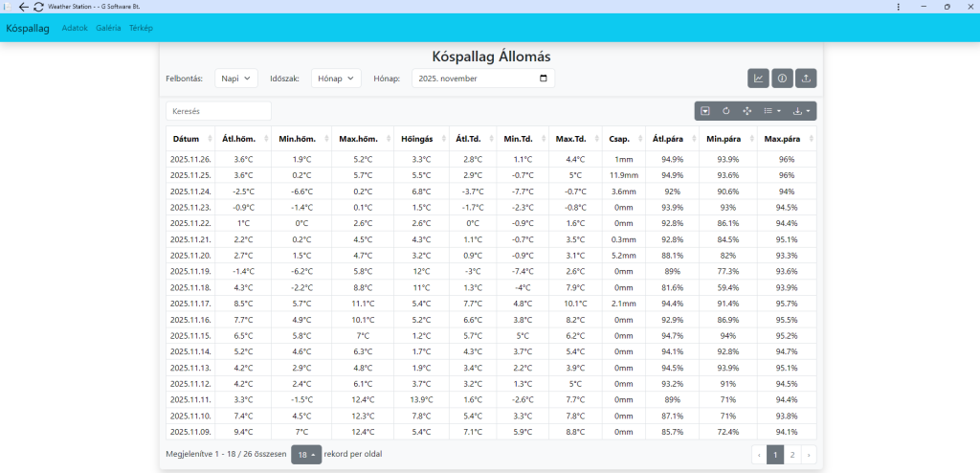Open the three-dot app menu
Image resolution: width=980 pixels, height=473 pixels.
click(x=897, y=7)
